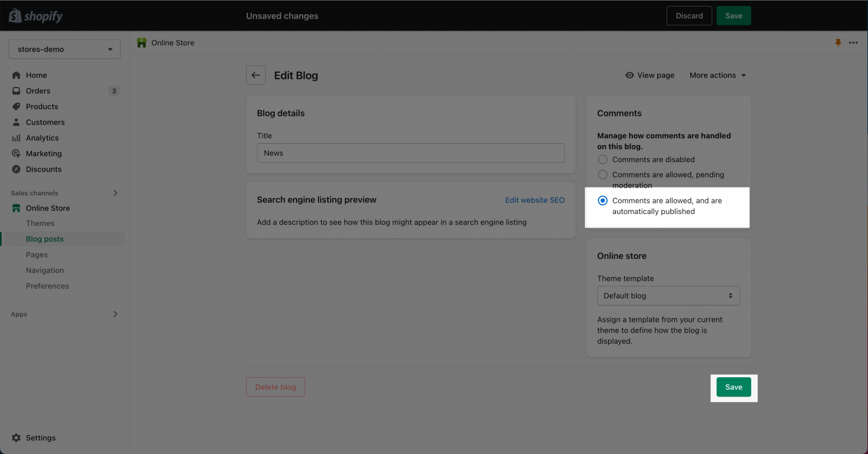Open the three-dot overflow menu
Image resolution: width=868 pixels, height=454 pixels.
coord(853,43)
